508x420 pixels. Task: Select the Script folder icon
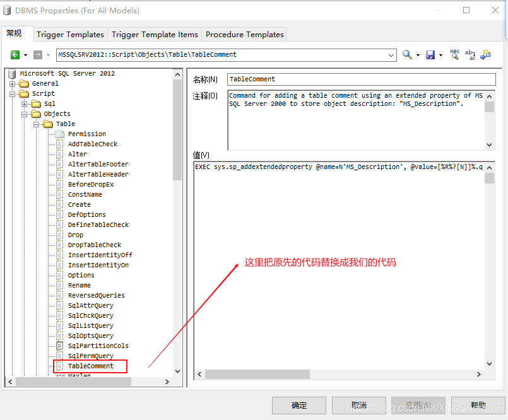click(x=24, y=94)
